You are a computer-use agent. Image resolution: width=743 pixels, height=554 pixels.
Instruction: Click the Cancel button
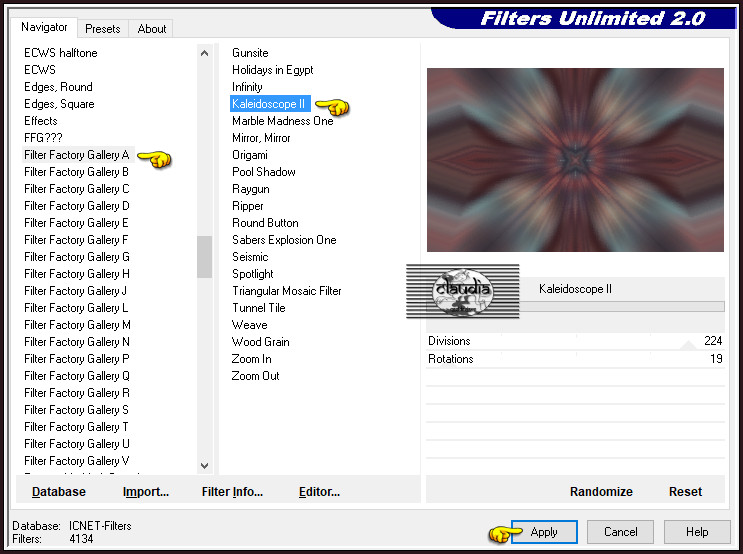click(x=620, y=532)
